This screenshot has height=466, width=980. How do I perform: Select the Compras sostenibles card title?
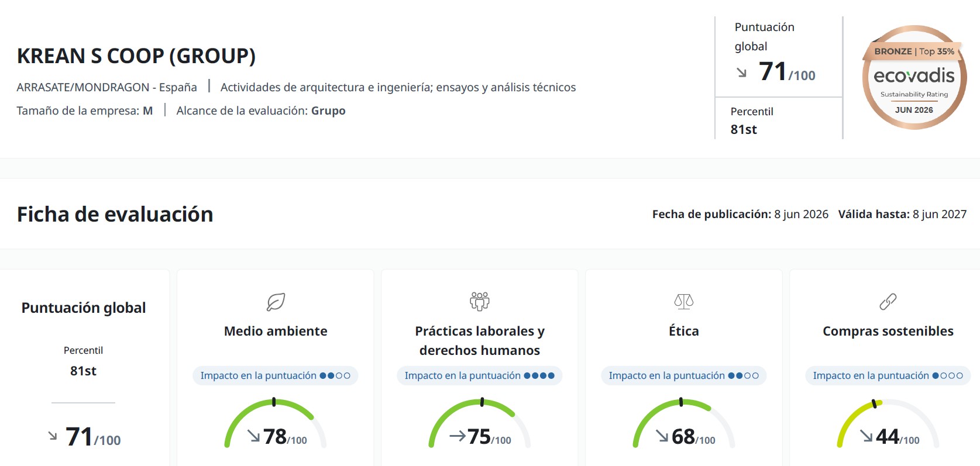(x=888, y=331)
